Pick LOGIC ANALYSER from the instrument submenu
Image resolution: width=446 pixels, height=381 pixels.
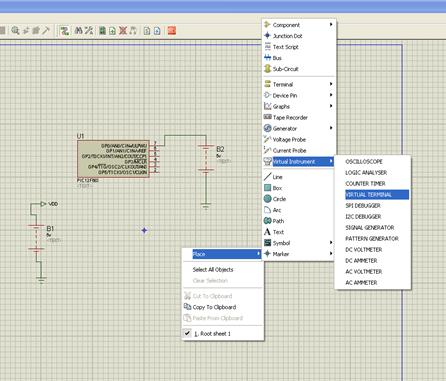(373, 172)
